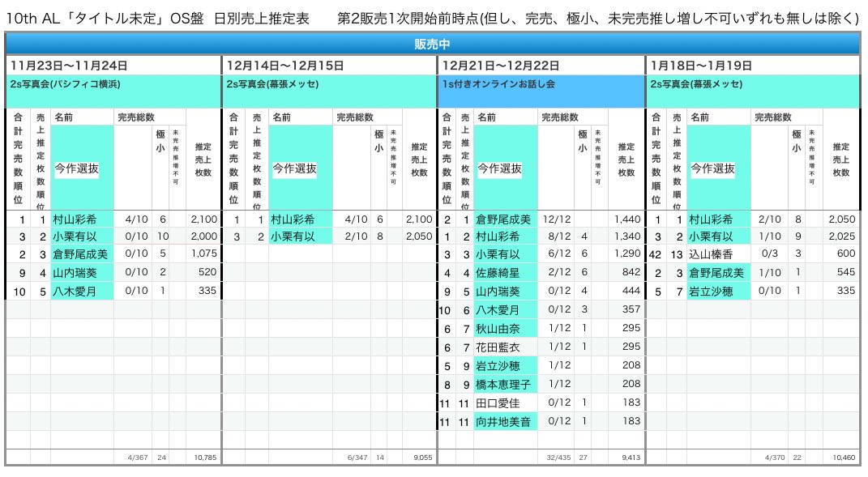Select the 11月23日〜11月24日 date header
Viewport: 868px width, 477px height.
[69, 66]
